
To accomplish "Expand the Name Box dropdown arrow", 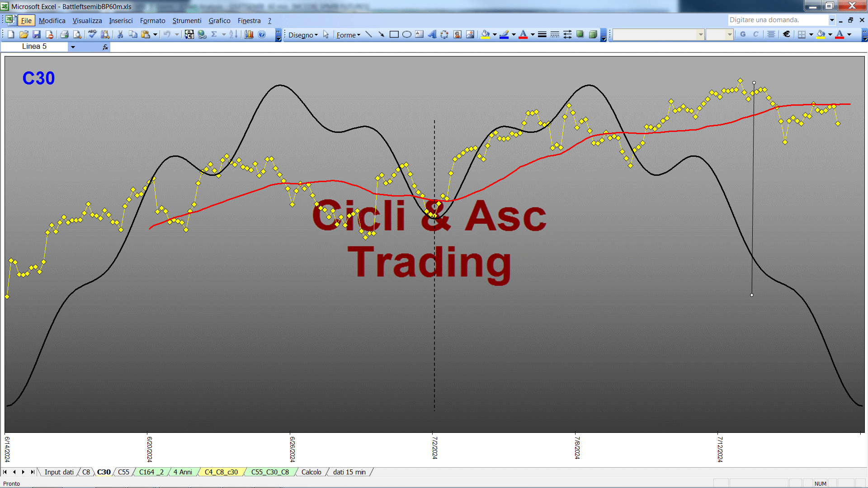I will pos(73,47).
